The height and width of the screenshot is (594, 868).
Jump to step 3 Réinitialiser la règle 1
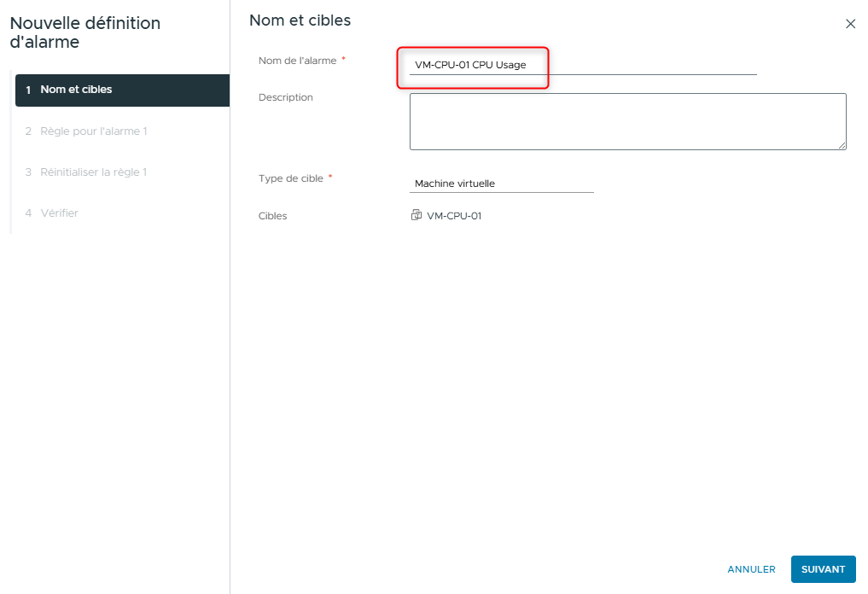[x=93, y=172]
